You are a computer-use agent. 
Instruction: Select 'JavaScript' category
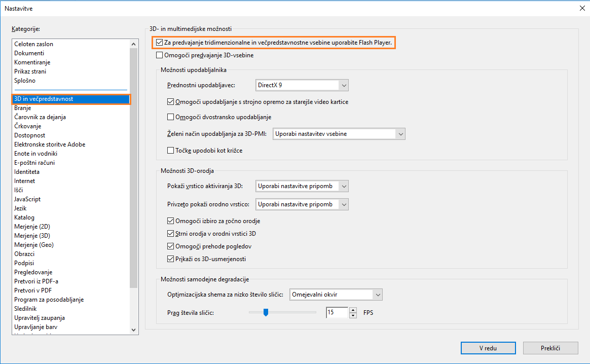point(71,199)
